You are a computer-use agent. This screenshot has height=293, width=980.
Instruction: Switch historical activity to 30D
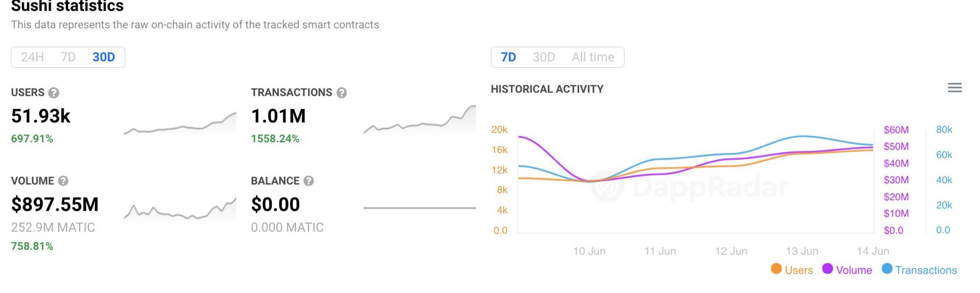pos(544,57)
